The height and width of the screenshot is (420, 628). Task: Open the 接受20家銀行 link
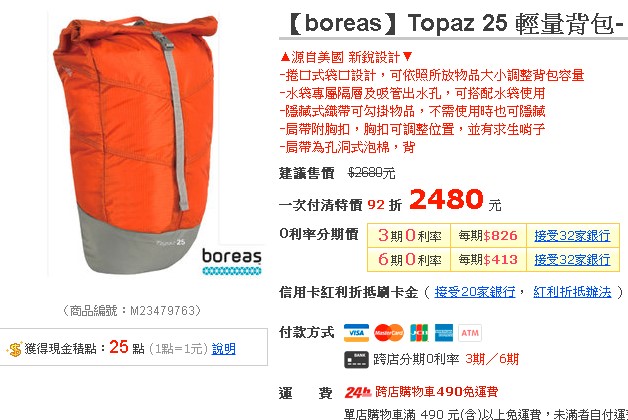[x=475, y=292]
